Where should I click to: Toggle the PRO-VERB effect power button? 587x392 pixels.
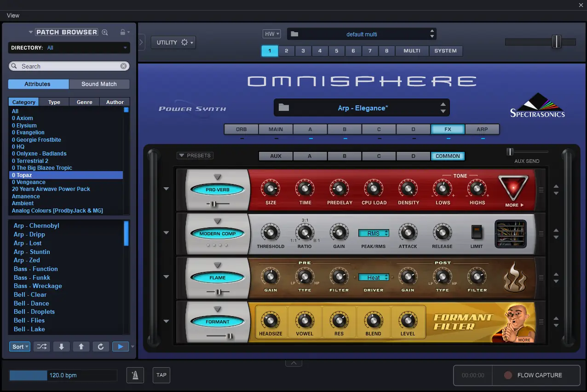[x=218, y=190]
